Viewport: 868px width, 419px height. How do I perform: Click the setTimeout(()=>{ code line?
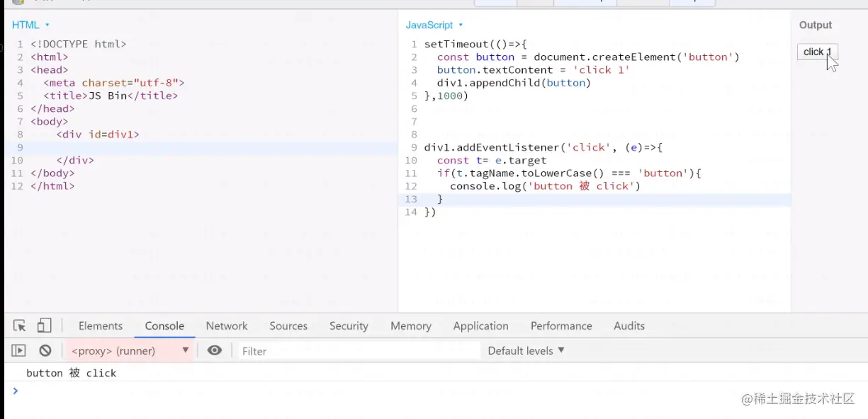tap(476, 44)
